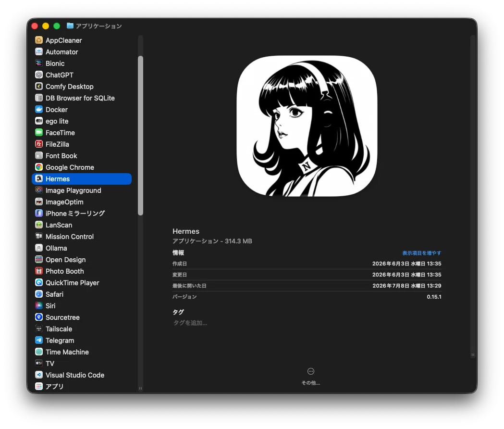Click the QuickTime Player icon
Screen dimensions: 504x429
[39, 283]
